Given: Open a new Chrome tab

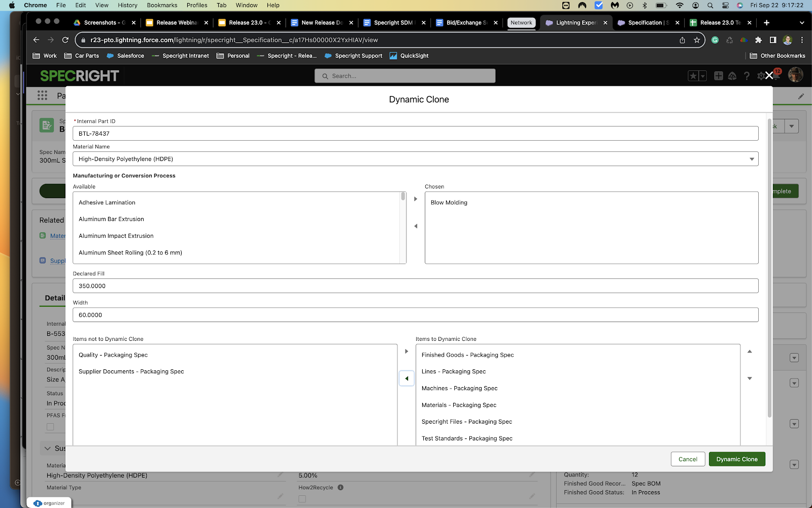Looking at the screenshot, I should (x=766, y=22).
